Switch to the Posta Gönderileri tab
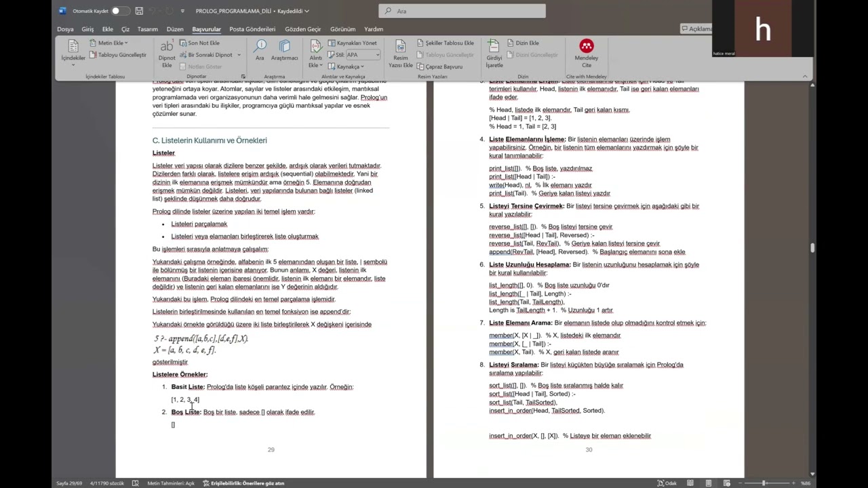 point(252,29)
